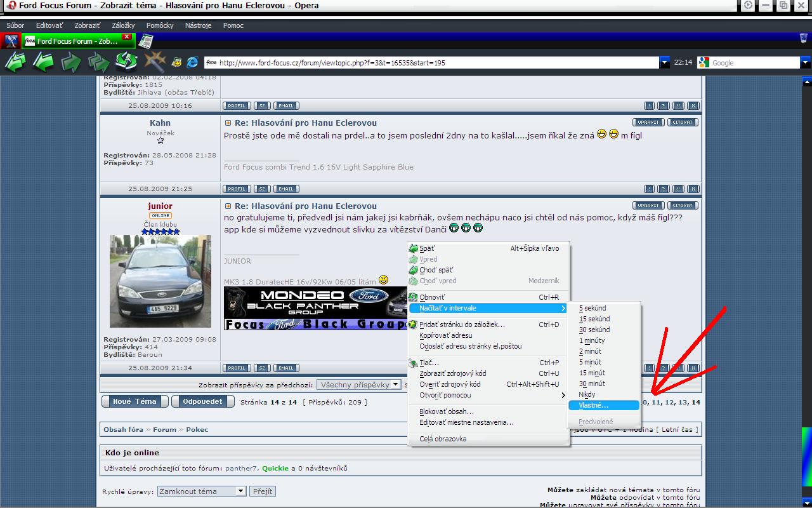The image size is (812, 508).
Task: Open a new tab with the page icon
Action: pyautogui.click(x=146, y=41)
